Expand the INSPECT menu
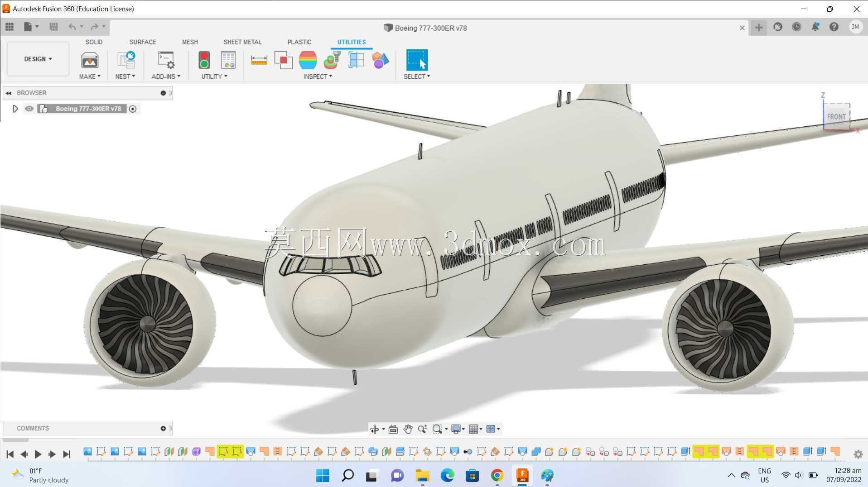 pos(318,76)
